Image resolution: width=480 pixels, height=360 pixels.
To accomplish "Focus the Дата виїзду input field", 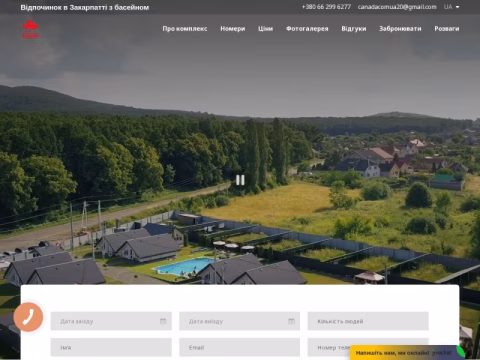I will tap(239, 321).
